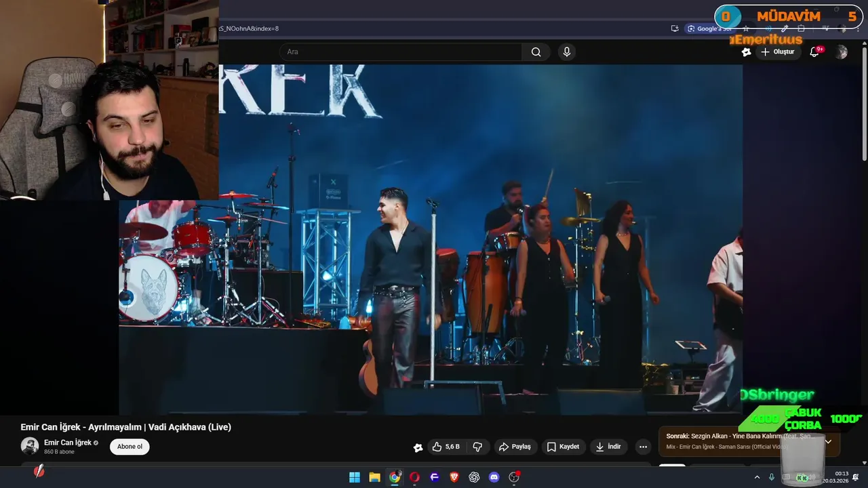The width and height of the screenshot is (868, 488).
Task: Click the YouTube search magnifier button
Action: coord(536,52)
